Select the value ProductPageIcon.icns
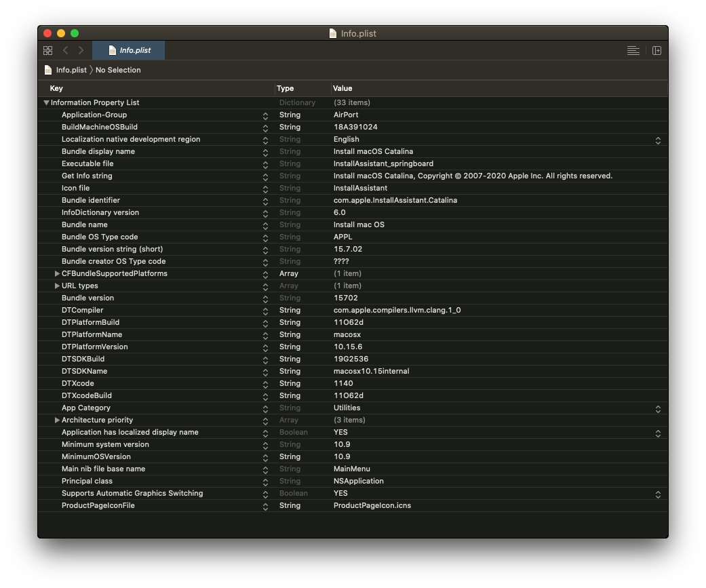 click(x=372, y=505)
